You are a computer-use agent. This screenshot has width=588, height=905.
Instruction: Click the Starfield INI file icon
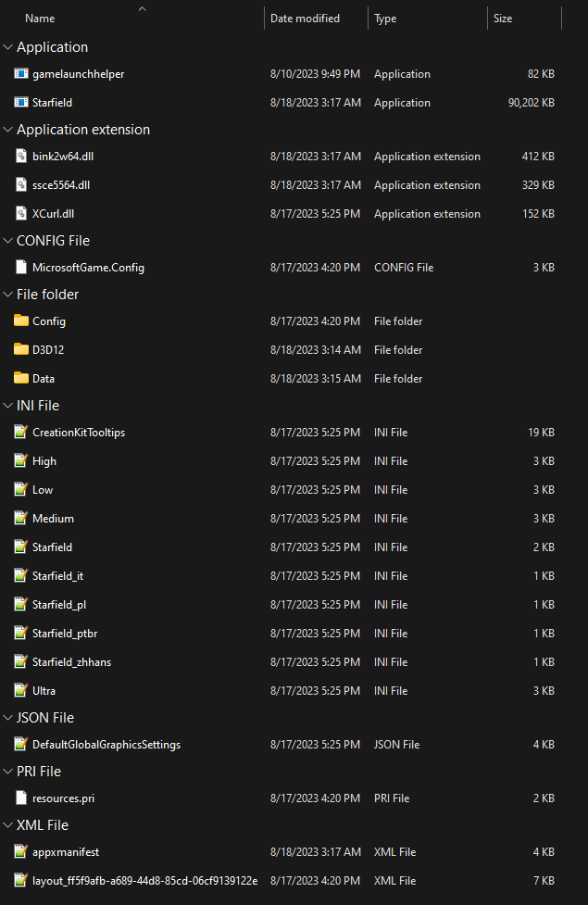click(x=20, y=547)
